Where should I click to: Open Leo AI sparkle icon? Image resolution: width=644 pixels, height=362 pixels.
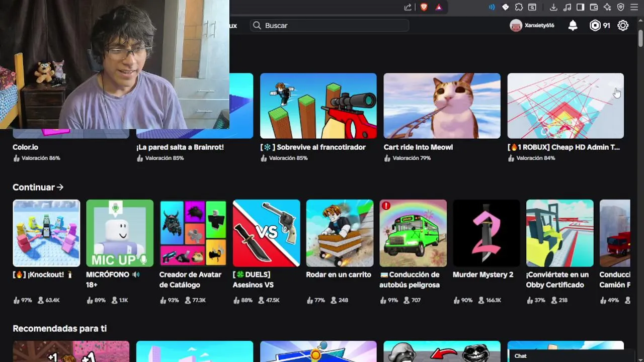click(x=607, y=7)
